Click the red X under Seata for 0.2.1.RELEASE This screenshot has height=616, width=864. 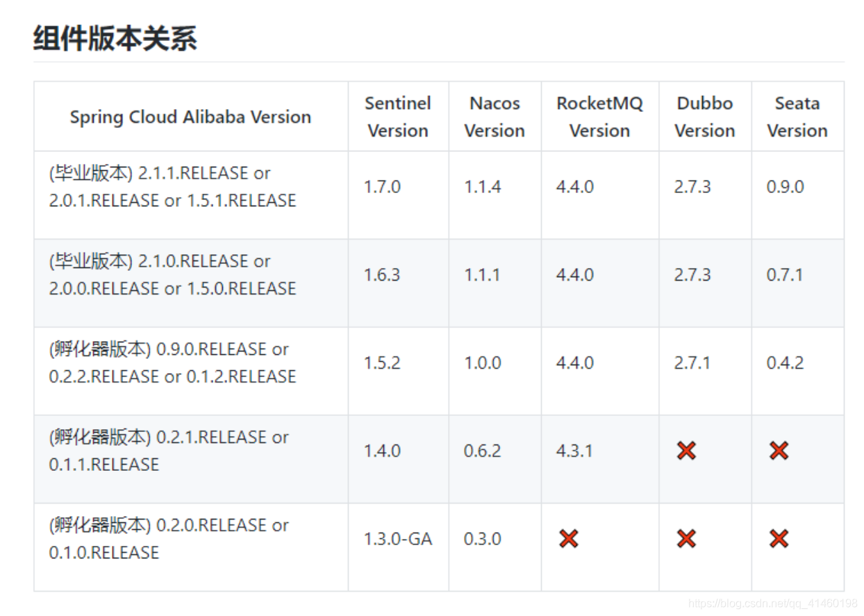point(779,451)
